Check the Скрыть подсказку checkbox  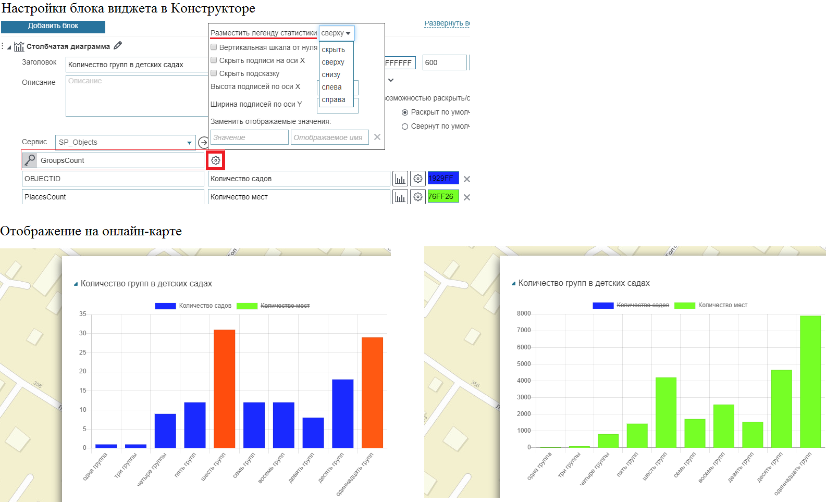pos(214,73)
